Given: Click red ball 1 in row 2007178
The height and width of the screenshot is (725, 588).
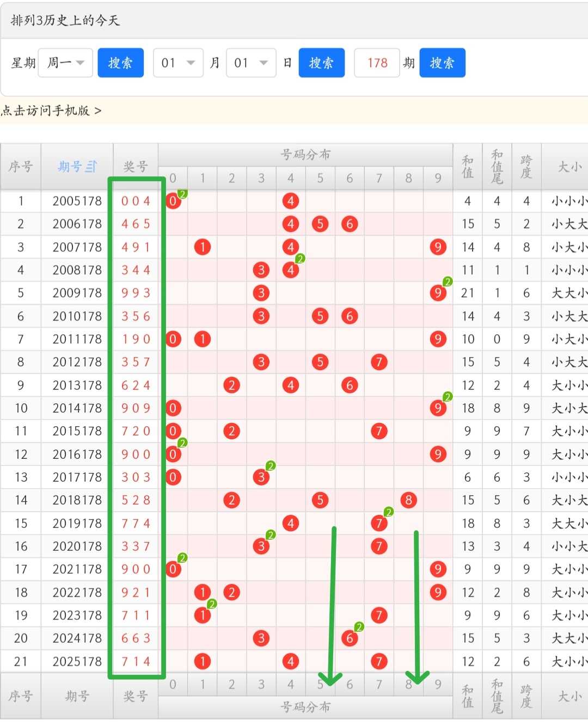Looking at the screenshot, I should pyautogui.click(x=203, y=247).
